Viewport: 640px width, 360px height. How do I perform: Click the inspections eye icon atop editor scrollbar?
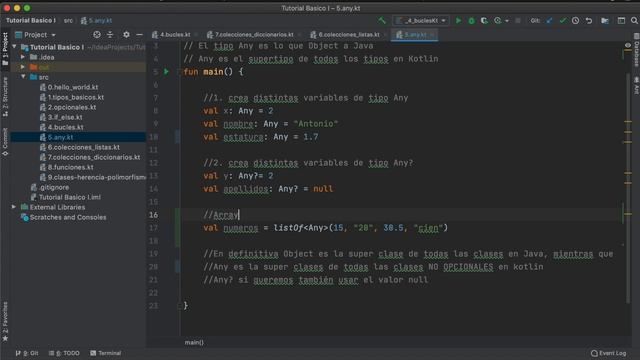tap(627, 45)
